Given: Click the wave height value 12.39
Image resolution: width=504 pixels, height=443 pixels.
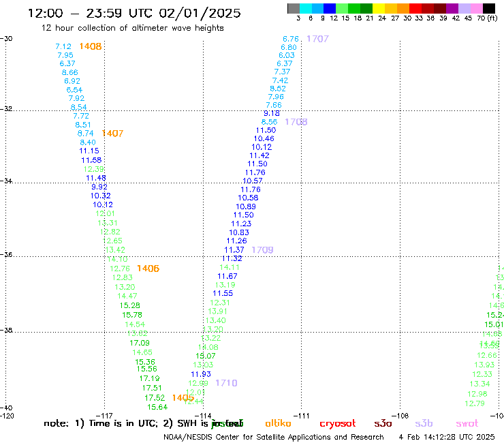Looking at the screenshot, I should tap(94, 169).
